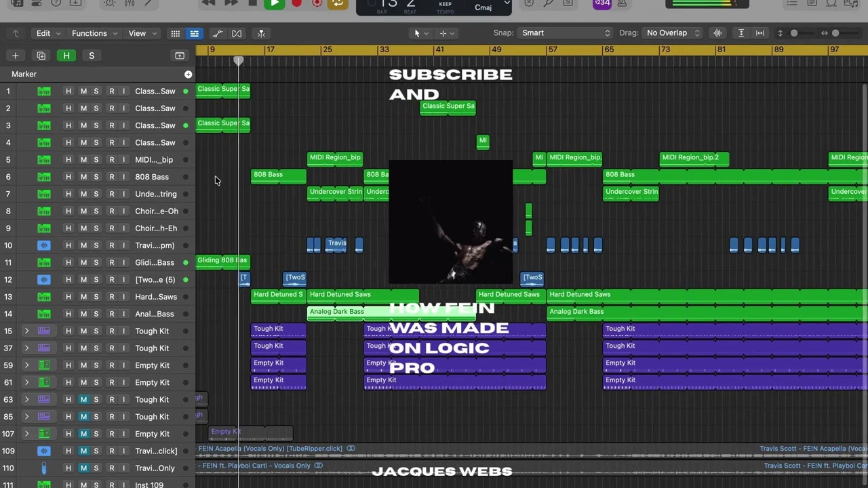Toggle the global Solo S button
868x488 pixels.
(92, 56)
